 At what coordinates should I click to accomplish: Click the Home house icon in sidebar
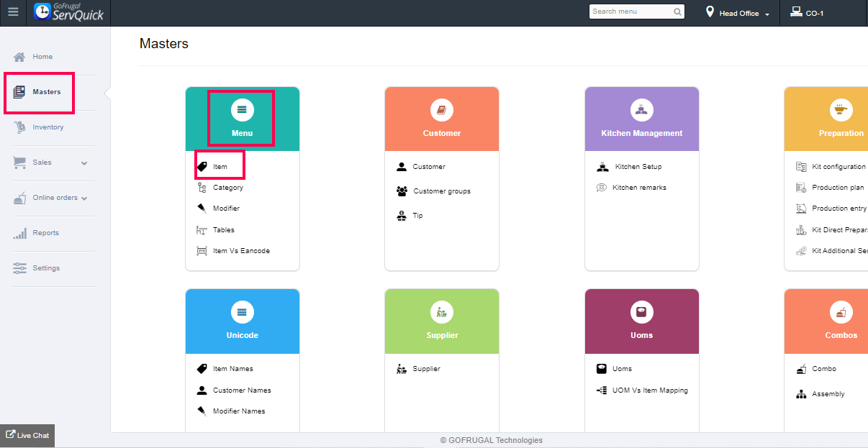point(19,57)
